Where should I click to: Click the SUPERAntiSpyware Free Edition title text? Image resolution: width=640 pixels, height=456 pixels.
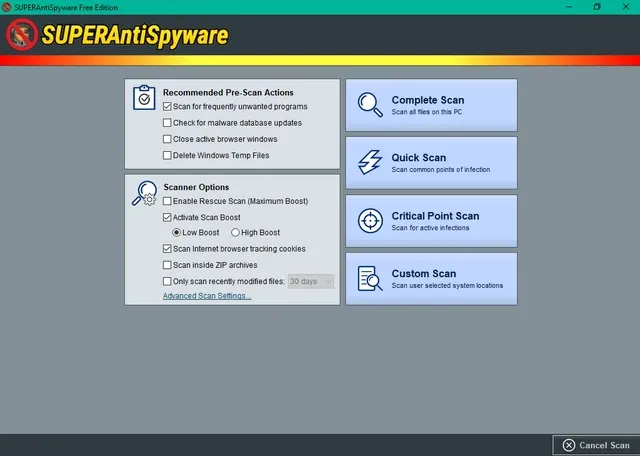[x=66, y=7]
